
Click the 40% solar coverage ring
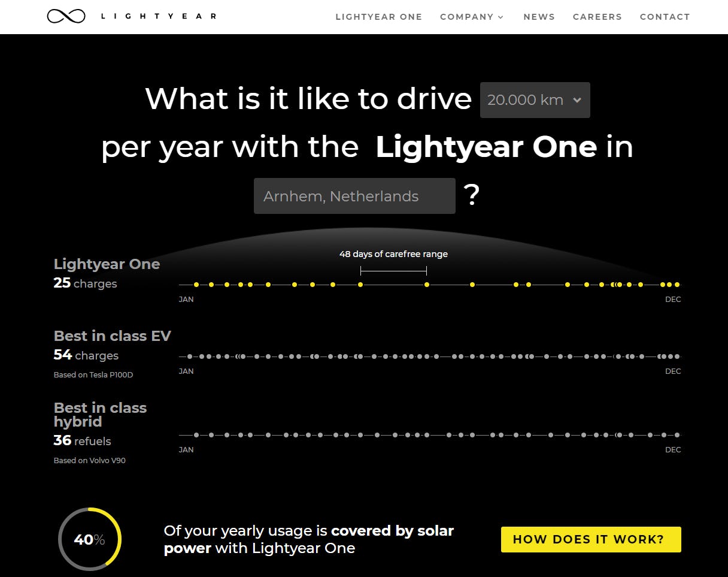tap(90, 539)
